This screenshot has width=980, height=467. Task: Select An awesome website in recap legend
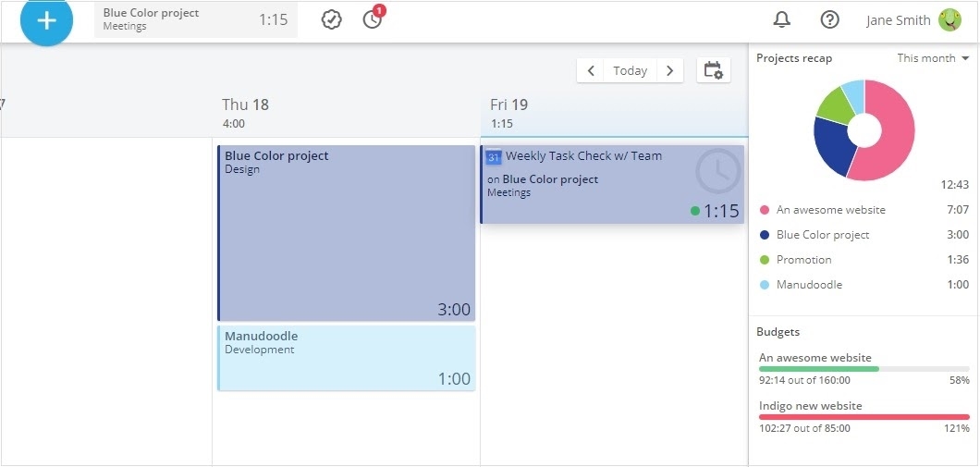tap(830, 210)
